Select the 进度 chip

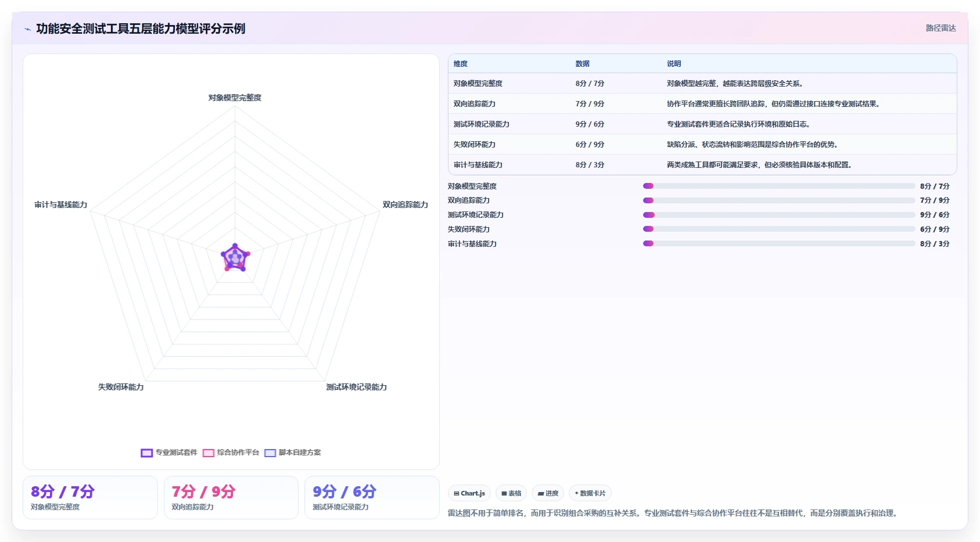(548, 493)
